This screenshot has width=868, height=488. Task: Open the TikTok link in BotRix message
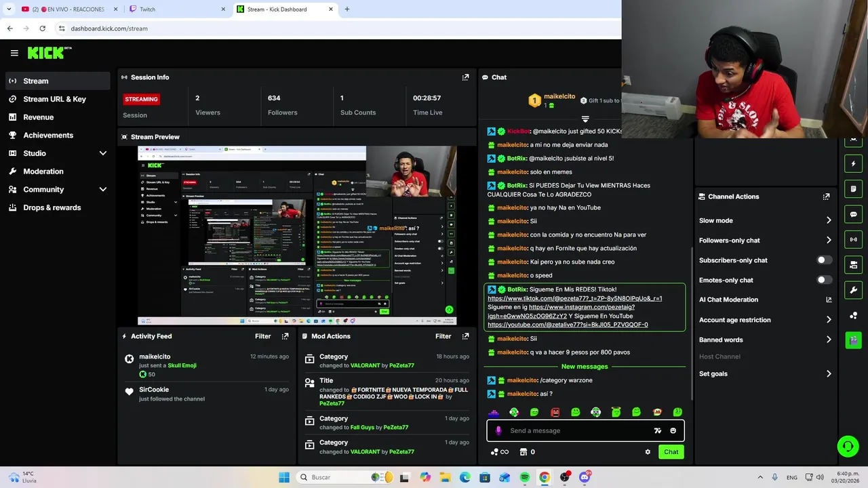[574, 298]
